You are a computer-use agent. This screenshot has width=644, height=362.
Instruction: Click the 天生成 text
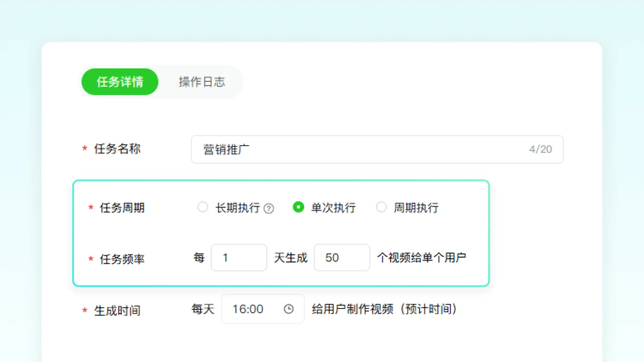click(x=291, y=258)
